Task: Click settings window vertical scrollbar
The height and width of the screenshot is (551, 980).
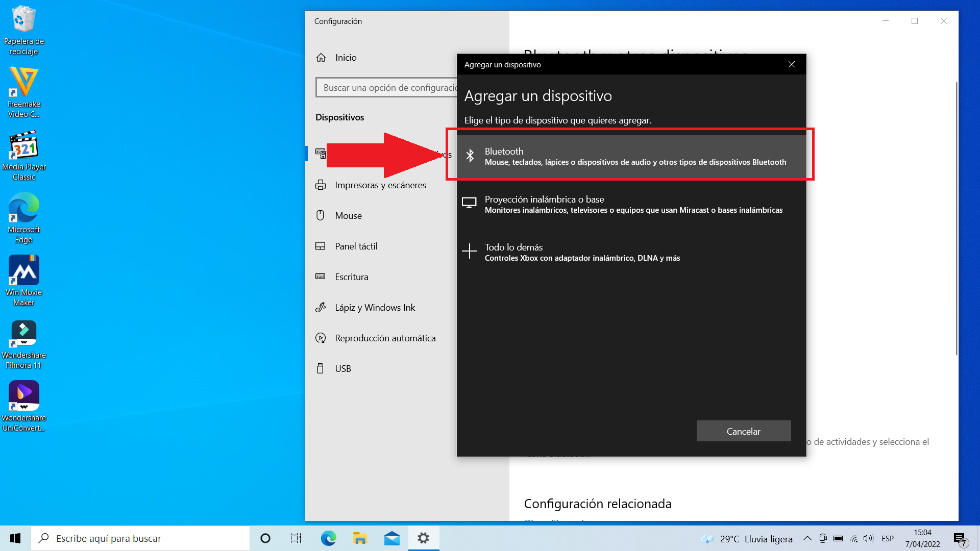Action: tap(956, 219)
